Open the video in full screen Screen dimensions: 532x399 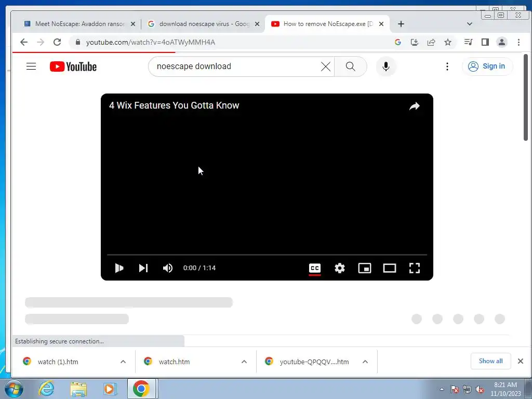coord(415,268)
